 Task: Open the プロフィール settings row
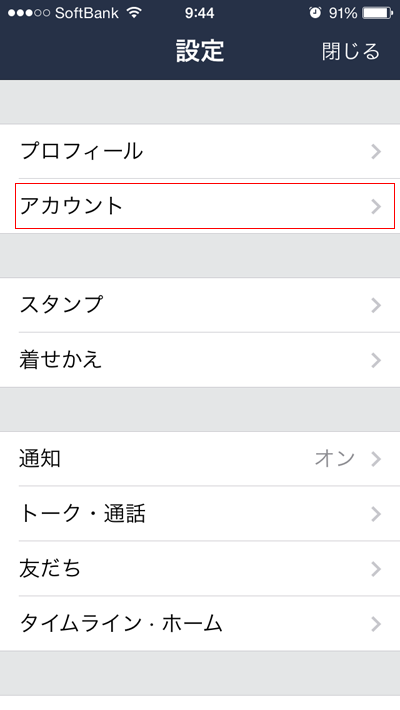(x=200, y=151)
